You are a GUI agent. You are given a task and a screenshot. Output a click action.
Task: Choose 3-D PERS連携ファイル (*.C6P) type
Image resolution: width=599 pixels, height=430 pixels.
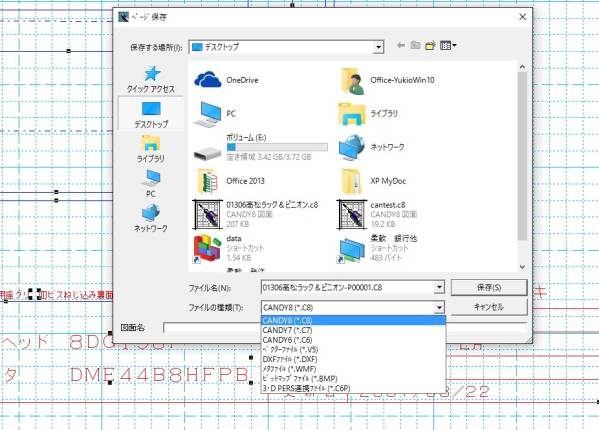tap(353, 388)
